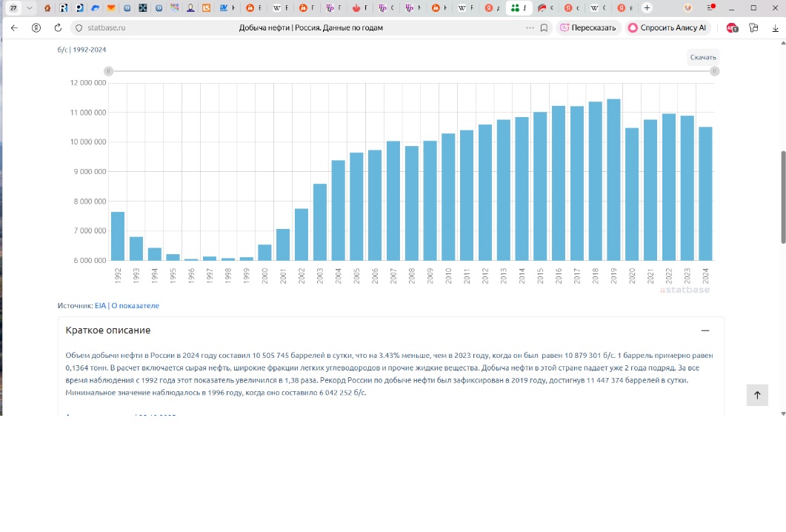Click the statbase.ru address field
786x532 pixels.
[301, 27]
